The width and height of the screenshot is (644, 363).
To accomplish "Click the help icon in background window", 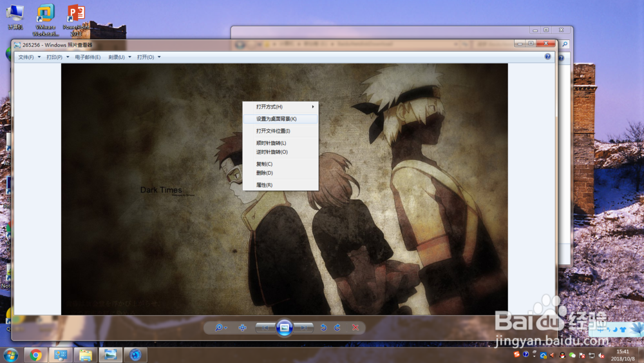I will pyautogui.click(x=562, y=59).
